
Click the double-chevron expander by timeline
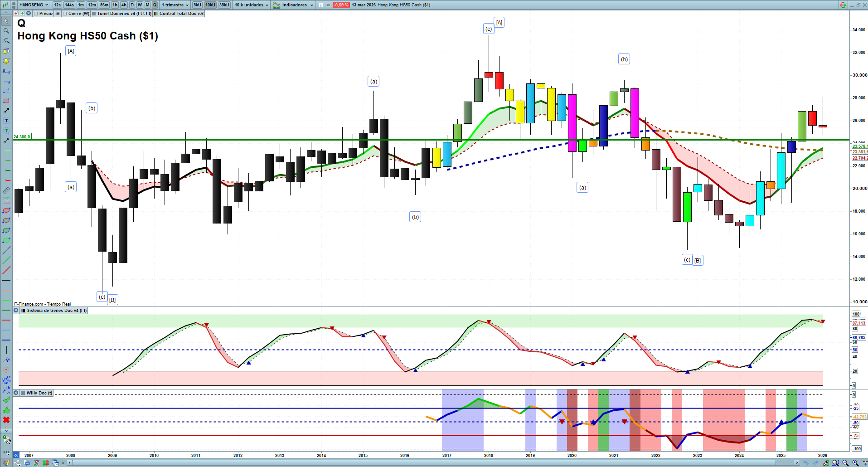click(x=16, y=455)
